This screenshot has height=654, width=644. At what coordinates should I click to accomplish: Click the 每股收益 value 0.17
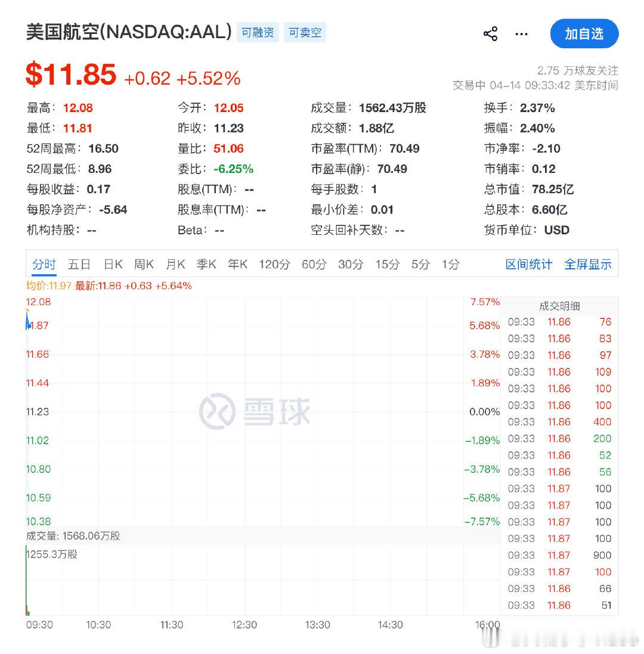point(98,190)
